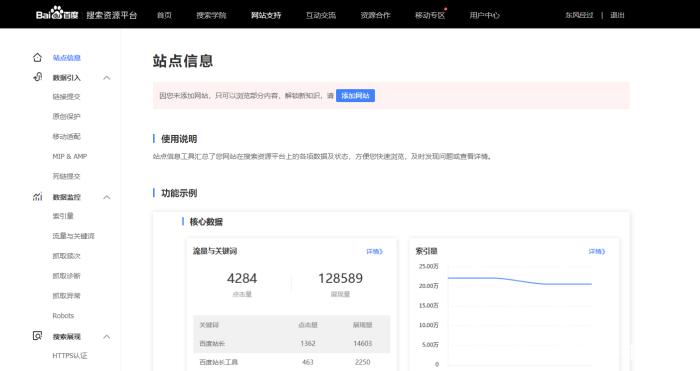Click the 数据监控 section label
Screen dimensions: 700x371
click(67, 197)
